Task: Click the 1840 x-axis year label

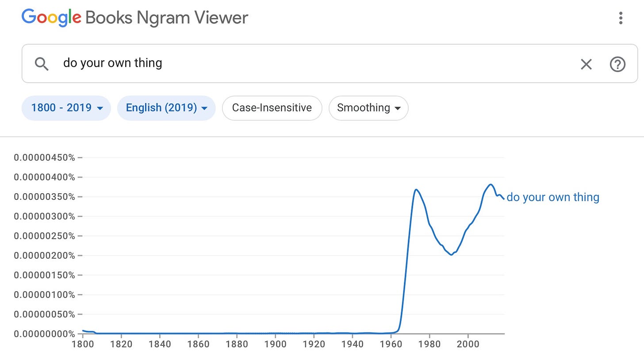Action: point(160,344)
